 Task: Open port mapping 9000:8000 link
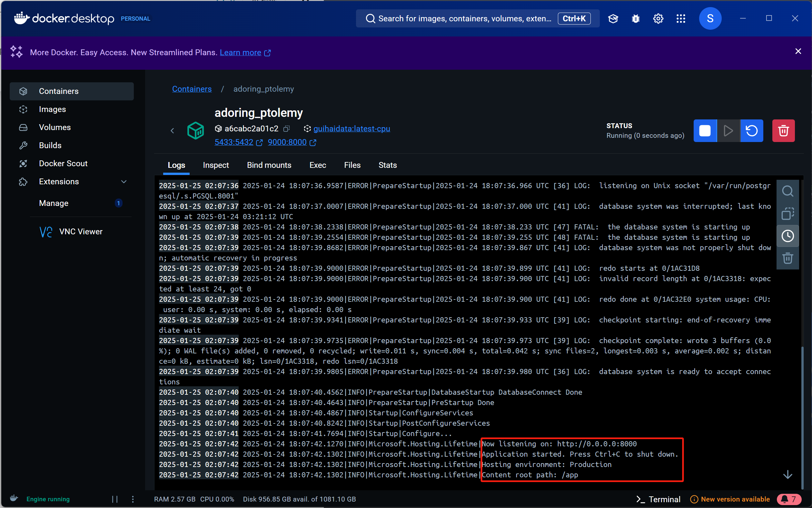tap(292, 142)
